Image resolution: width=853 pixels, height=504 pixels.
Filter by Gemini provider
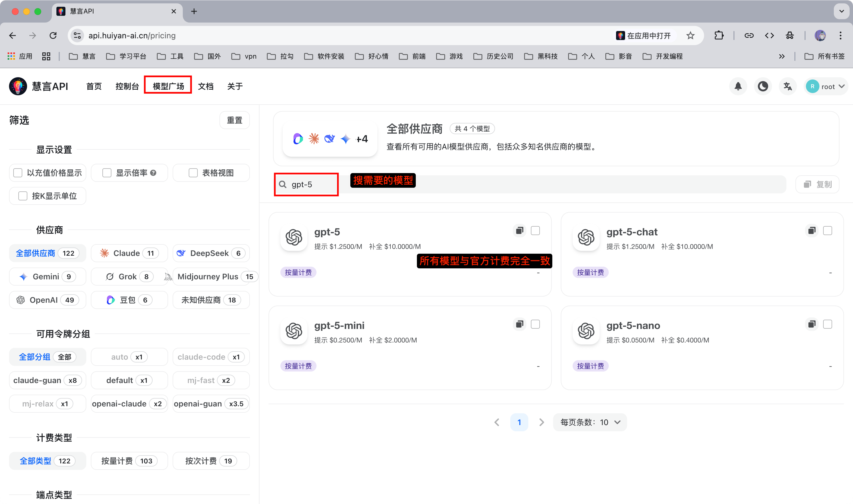click(x=48, y=277)
